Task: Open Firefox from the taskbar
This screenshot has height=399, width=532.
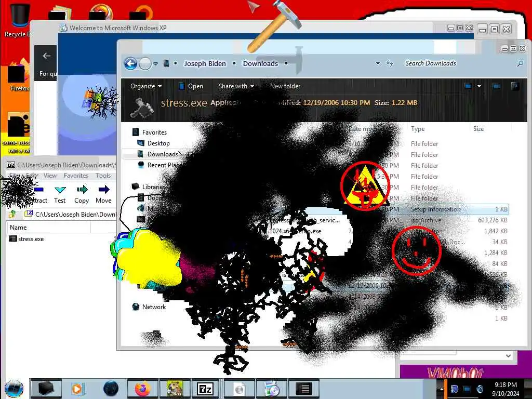Action: (142, 389)
